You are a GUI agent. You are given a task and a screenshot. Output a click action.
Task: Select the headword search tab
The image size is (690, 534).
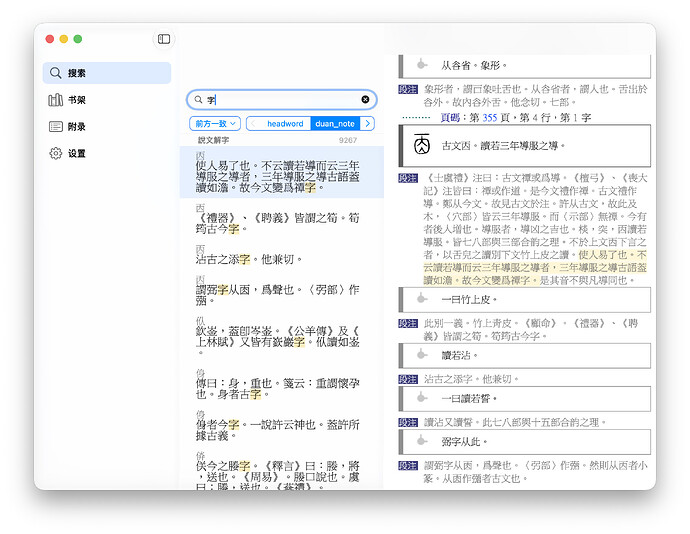pyautogui.click(x=285, y=124)
